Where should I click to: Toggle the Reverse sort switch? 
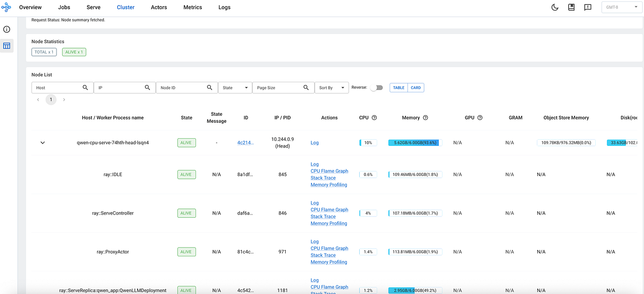376,88
